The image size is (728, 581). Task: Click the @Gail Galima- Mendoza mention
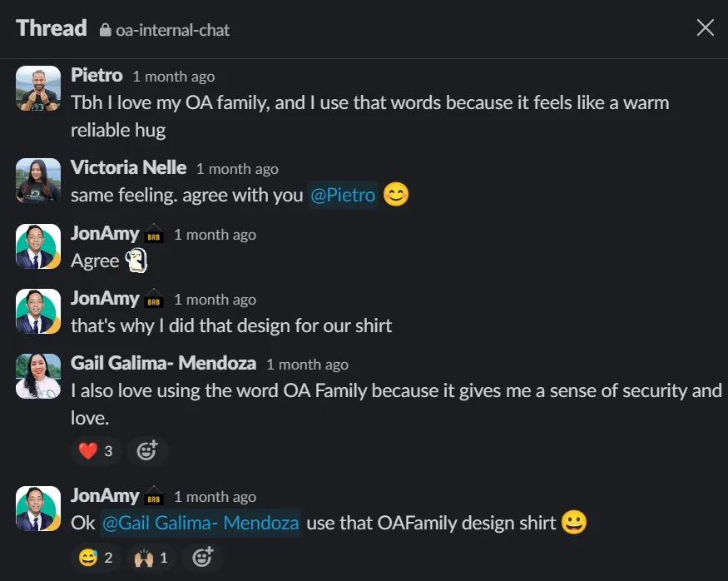pos(199,524)
